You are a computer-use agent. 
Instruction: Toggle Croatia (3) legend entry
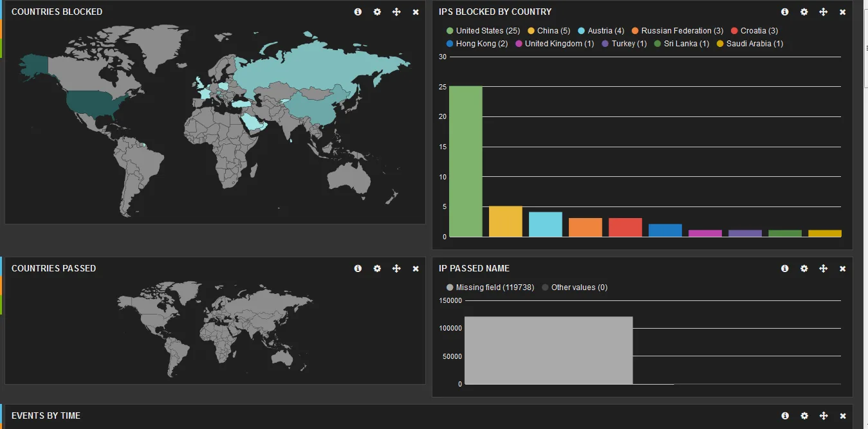point(754,31)
